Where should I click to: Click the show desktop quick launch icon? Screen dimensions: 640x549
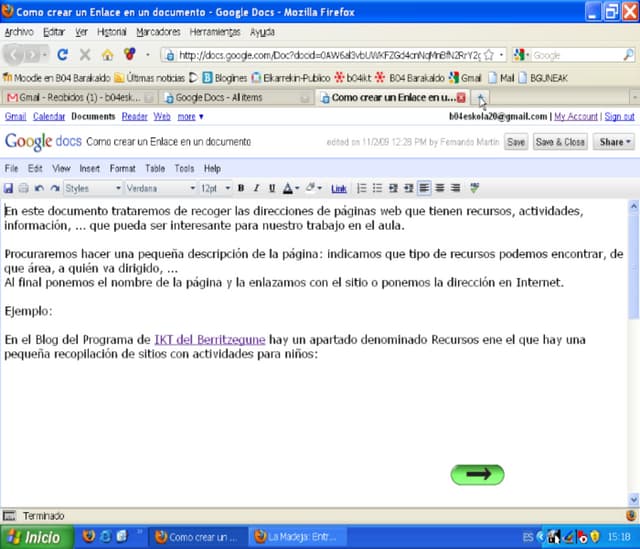122,536
